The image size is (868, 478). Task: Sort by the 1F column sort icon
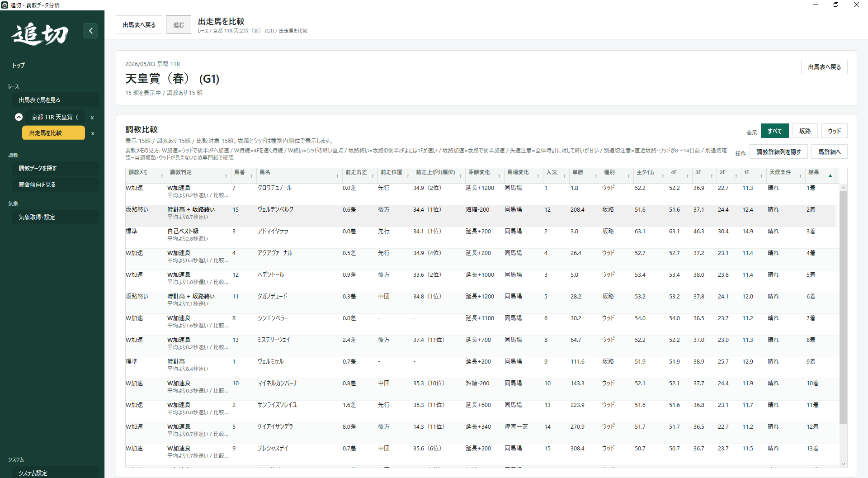pyautogui.click(x=761, y=176)
